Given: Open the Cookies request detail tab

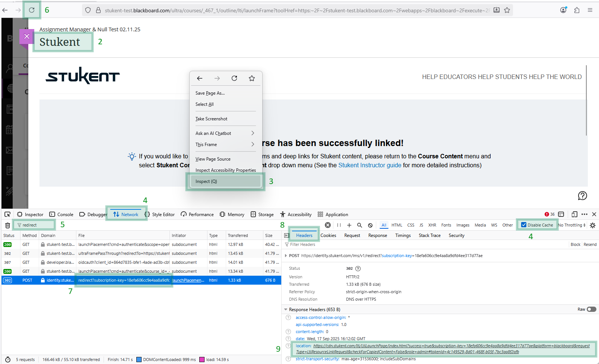Looking at the screenshot, I should [x=328, y=235].
